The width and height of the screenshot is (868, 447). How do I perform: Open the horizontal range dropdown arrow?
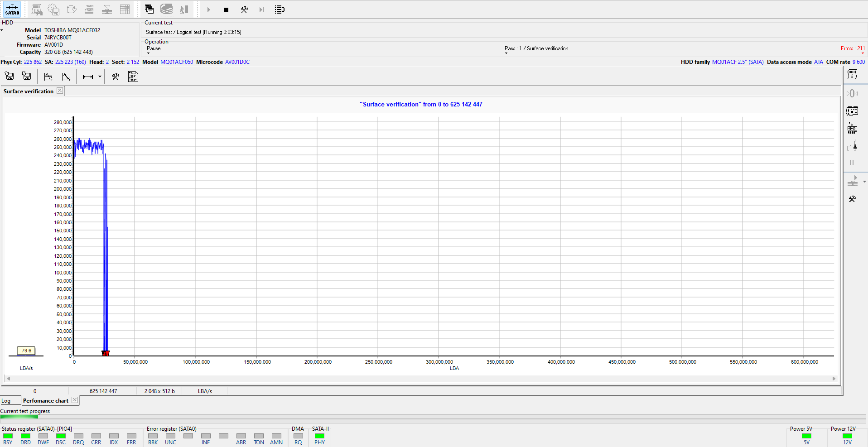(x=100, y=77)
